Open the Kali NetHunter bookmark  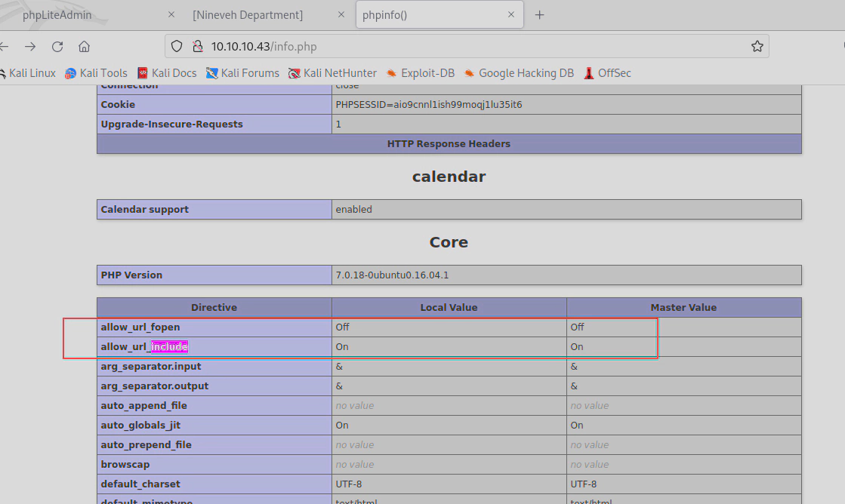pos(332,73)
